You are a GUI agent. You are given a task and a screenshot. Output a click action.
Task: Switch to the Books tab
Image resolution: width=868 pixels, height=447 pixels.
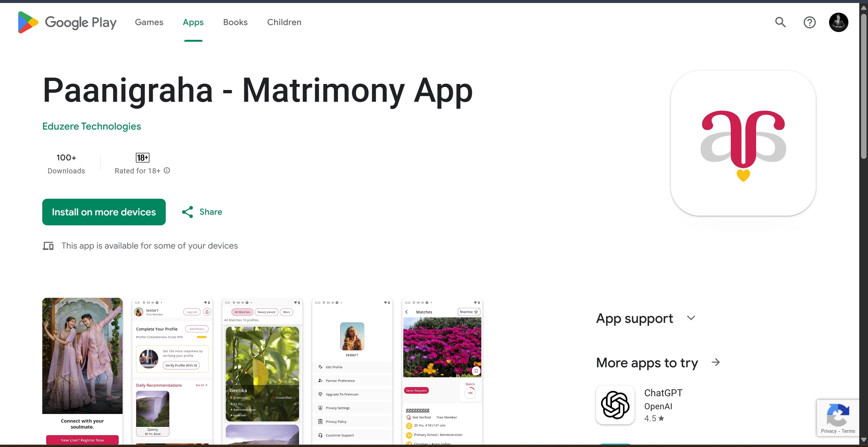click(235, 22)
